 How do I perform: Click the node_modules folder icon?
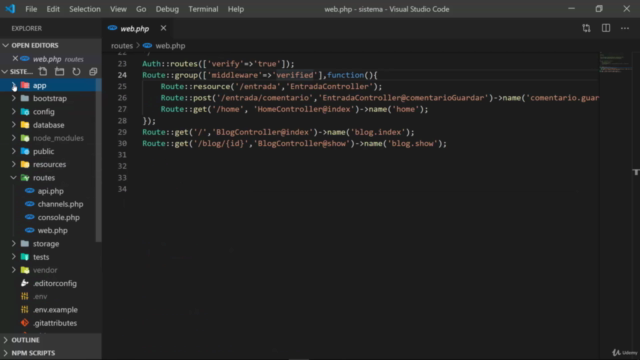(25, 138)
